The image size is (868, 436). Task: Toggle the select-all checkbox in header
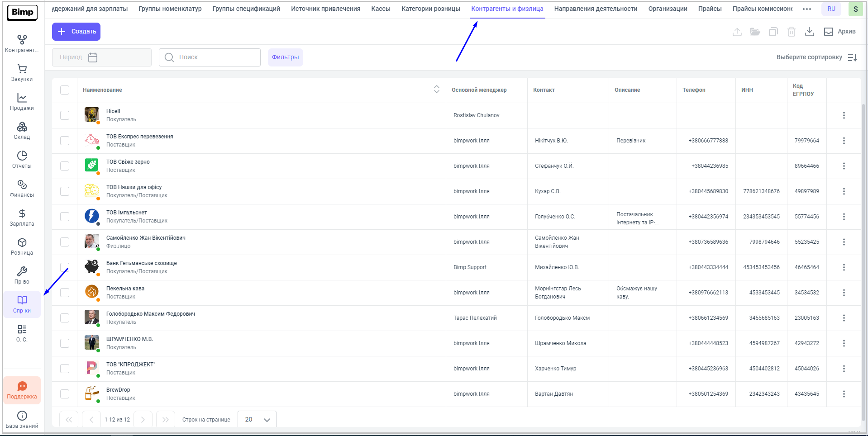(x=65, y=90)
